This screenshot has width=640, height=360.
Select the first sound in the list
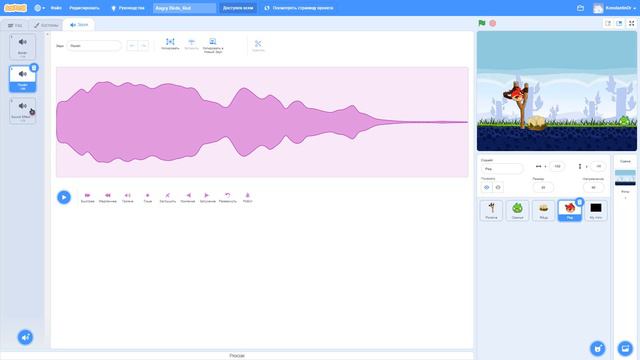point(22,46)
